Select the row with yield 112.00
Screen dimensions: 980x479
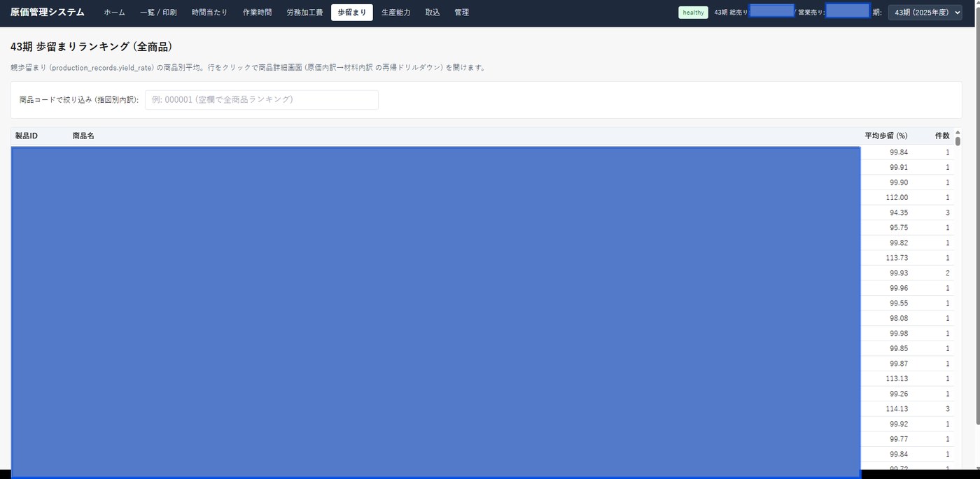[482, 197]
